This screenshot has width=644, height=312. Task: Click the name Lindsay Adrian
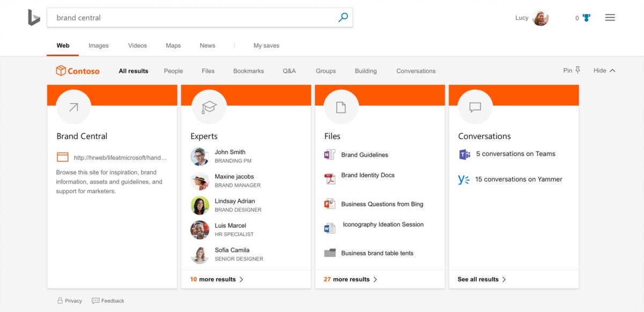pos(235,201)
